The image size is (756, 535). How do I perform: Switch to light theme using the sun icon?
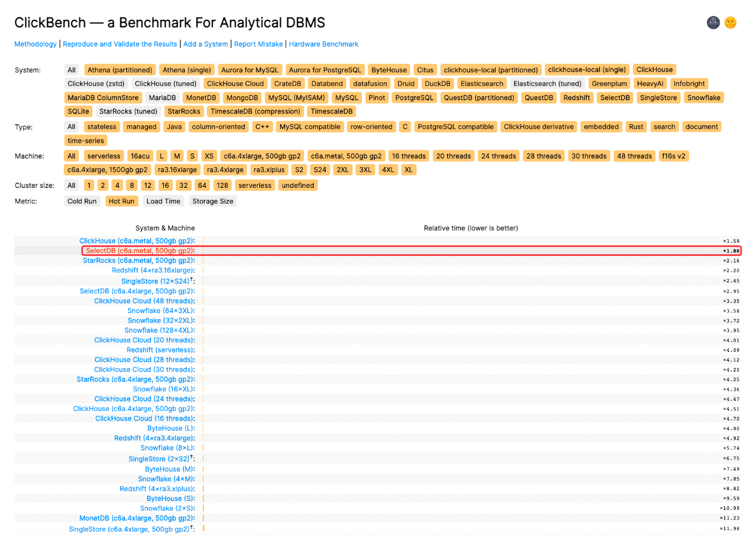730,22
